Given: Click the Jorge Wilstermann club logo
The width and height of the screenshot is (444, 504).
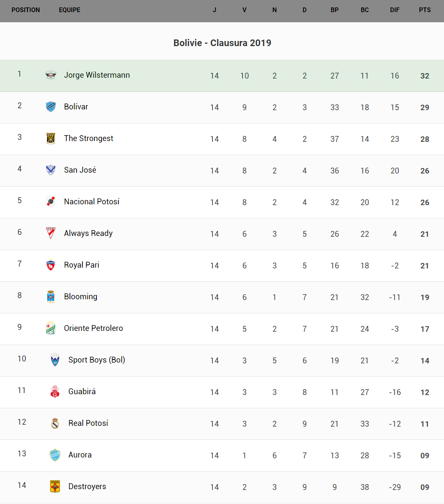Looking at the screenshot, I should click(x=51, y=75).
